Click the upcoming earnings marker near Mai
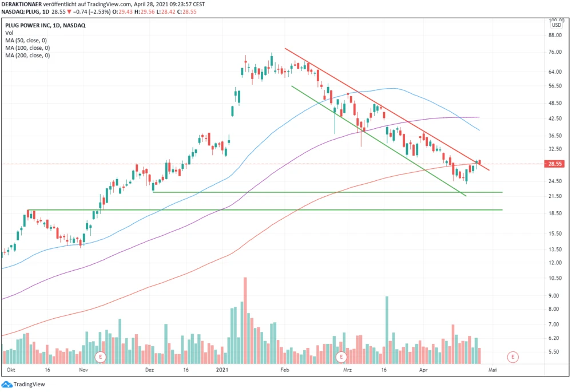The image size is (572, 392). (513, 357)
